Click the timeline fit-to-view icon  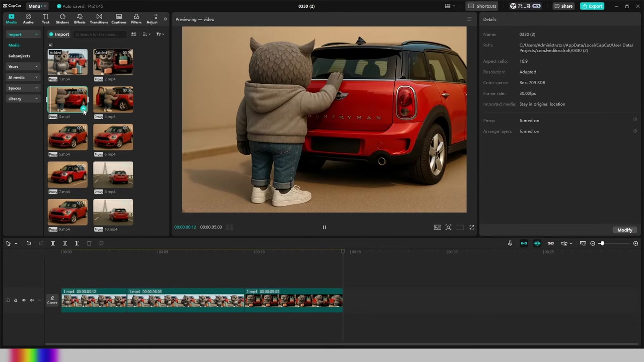tap(583, 243)
